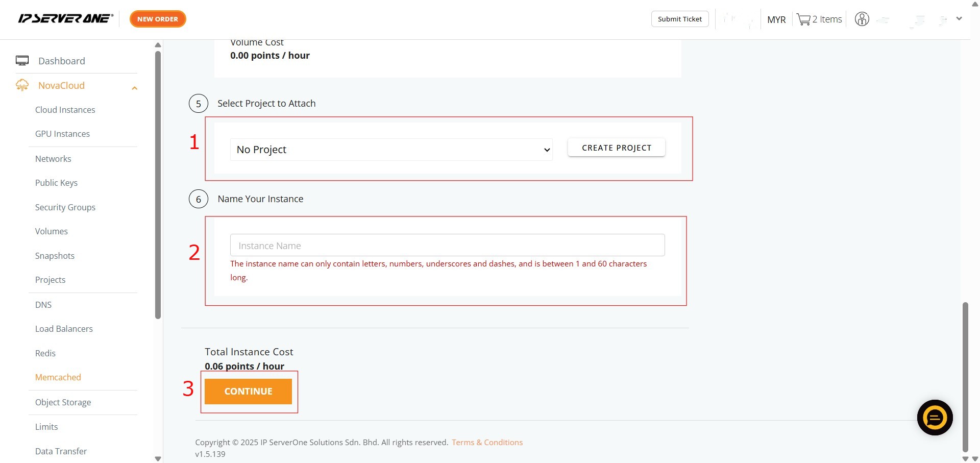Collapse the NovaCloud menu chevron
The height and width of the screenshot is (463, 980).
click(134, 88)
